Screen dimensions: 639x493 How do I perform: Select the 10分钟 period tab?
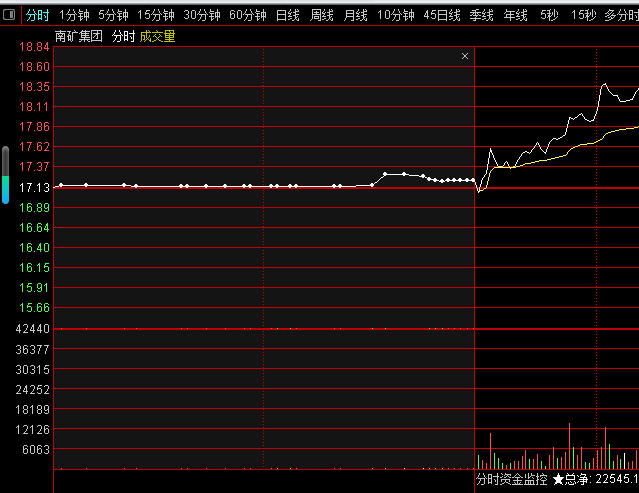pyautogui.click(x=395, y=15)
